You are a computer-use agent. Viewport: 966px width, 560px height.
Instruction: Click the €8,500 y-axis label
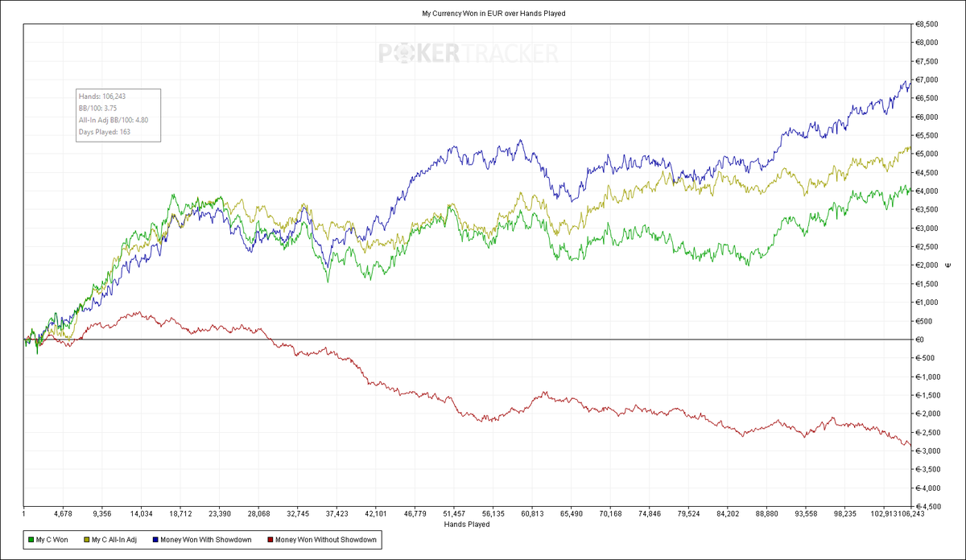pos(927,24)
